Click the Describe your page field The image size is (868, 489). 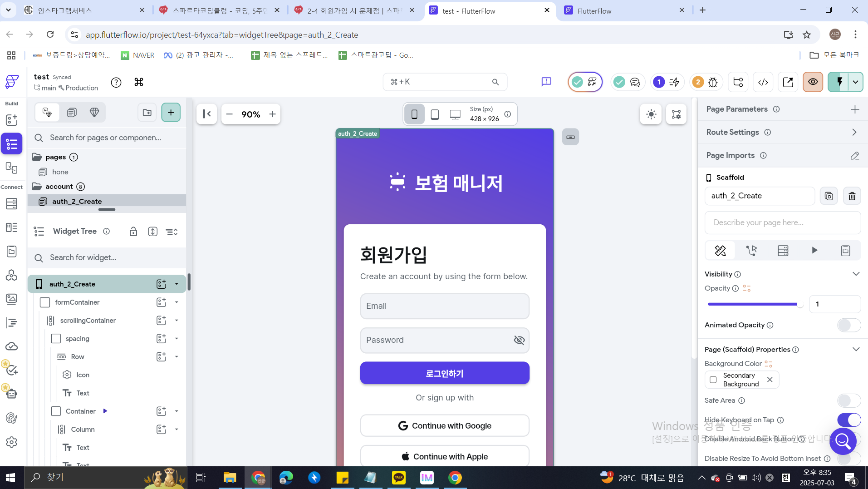[783, 222]
